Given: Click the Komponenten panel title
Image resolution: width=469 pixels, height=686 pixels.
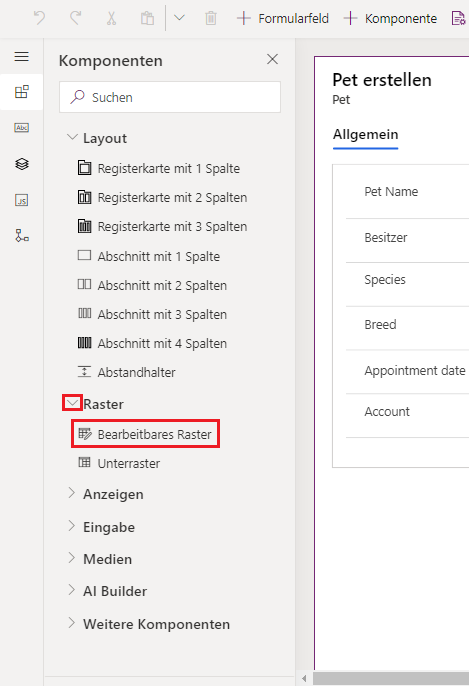Looking at the screenshot, I should click(x=111, y=61).
